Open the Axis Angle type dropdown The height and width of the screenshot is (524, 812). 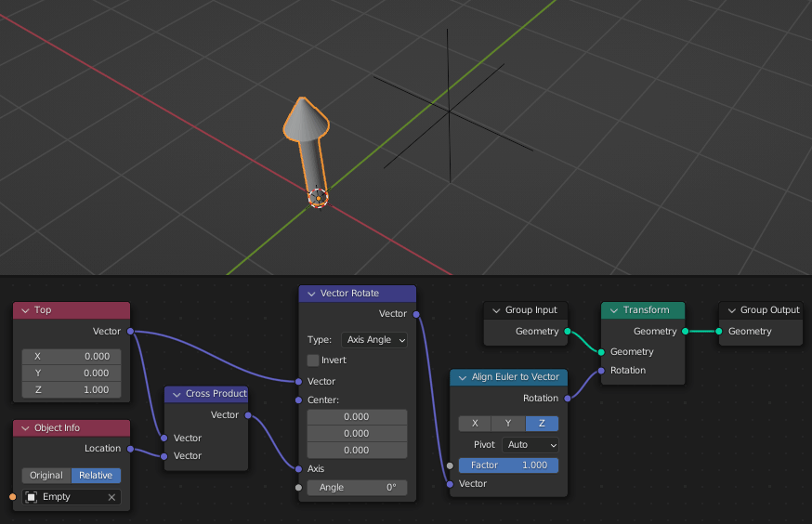374,340
